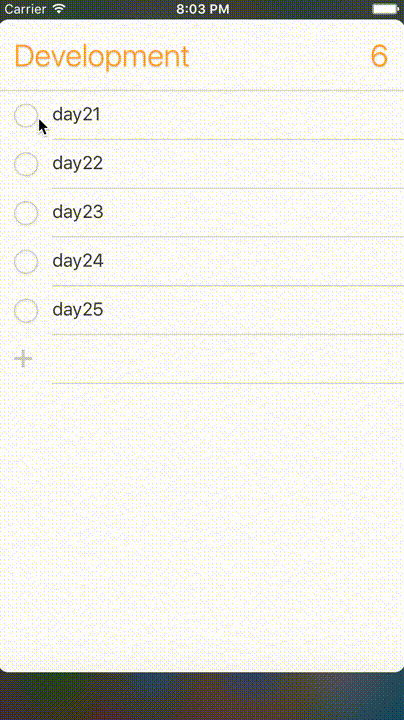Tap the Carrier label in status bar
Image resolution: width=404 pixels, height=720 pixels.
coord(25,9)
